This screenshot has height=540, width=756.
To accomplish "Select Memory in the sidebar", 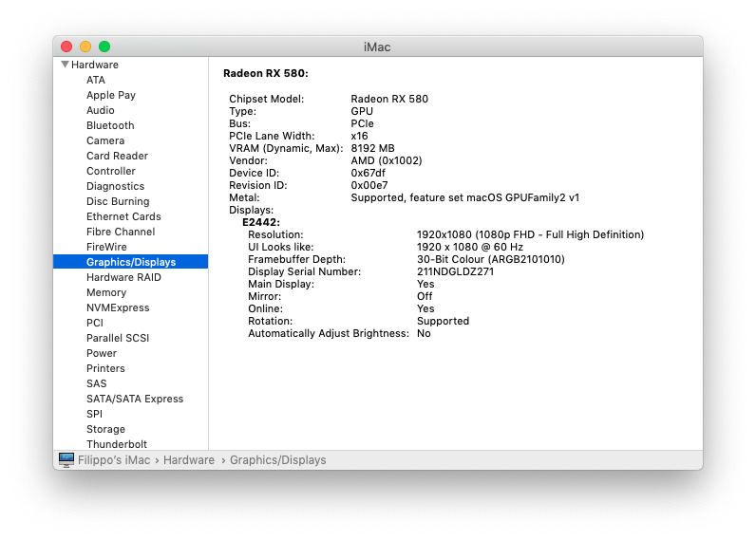I will (106, 292).
